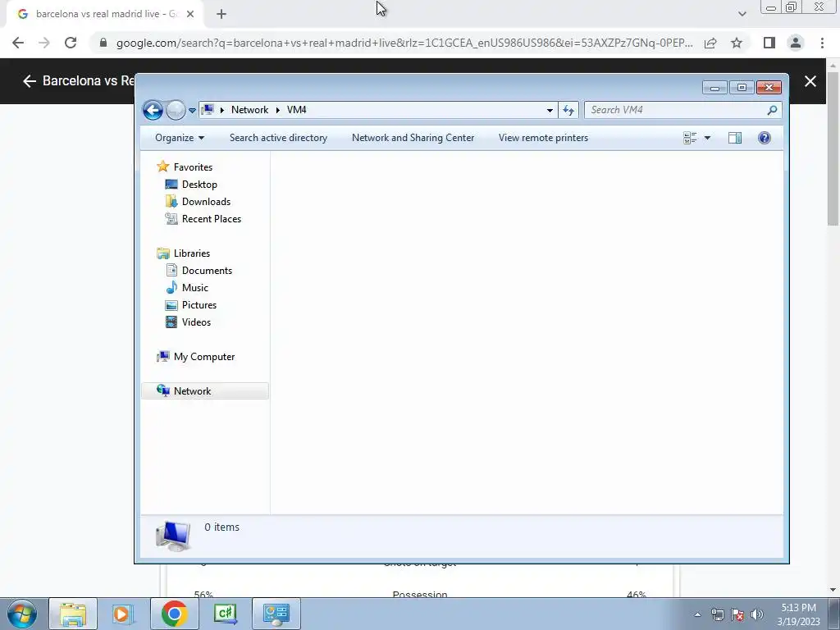Select Network in navigation pane

click(x=204, y=391)
